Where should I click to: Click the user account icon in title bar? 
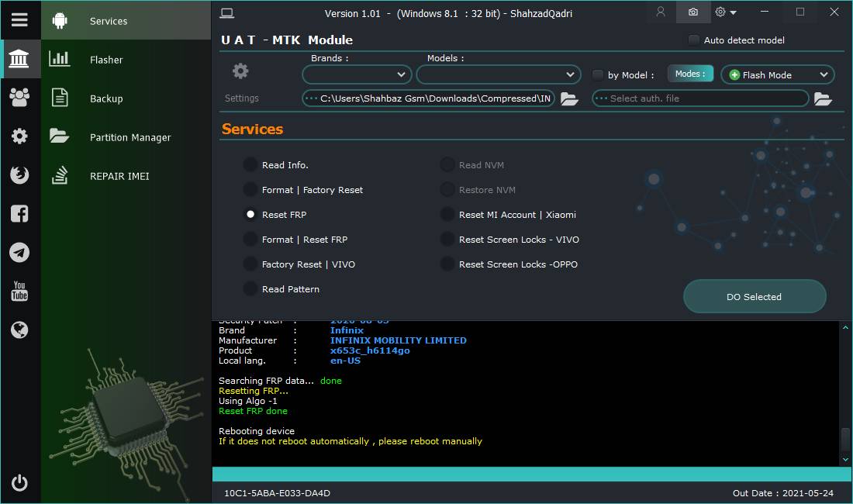pos(661,12)
